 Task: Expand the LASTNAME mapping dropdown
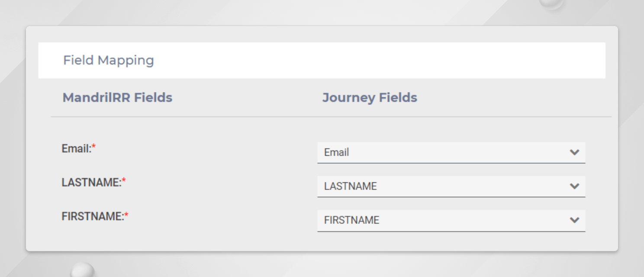click(451, 186)
